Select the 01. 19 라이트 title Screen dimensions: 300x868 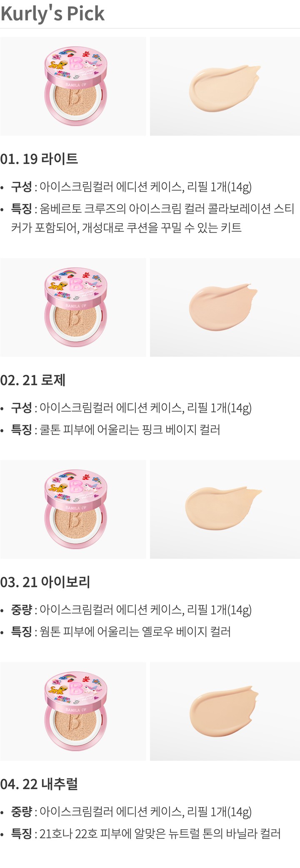coord(39,159)
